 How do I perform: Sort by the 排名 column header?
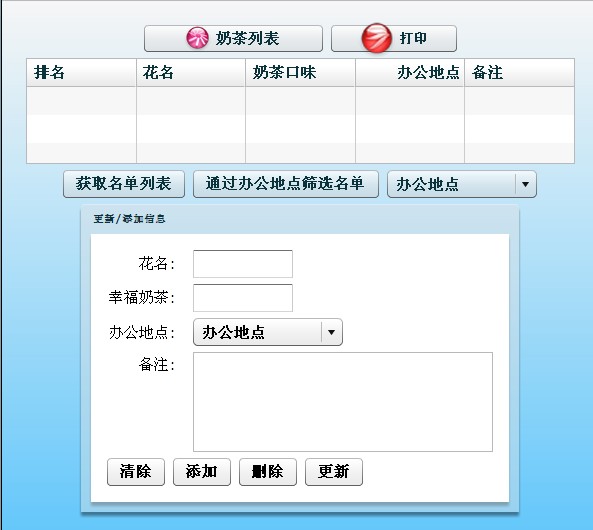click(81, 72)
